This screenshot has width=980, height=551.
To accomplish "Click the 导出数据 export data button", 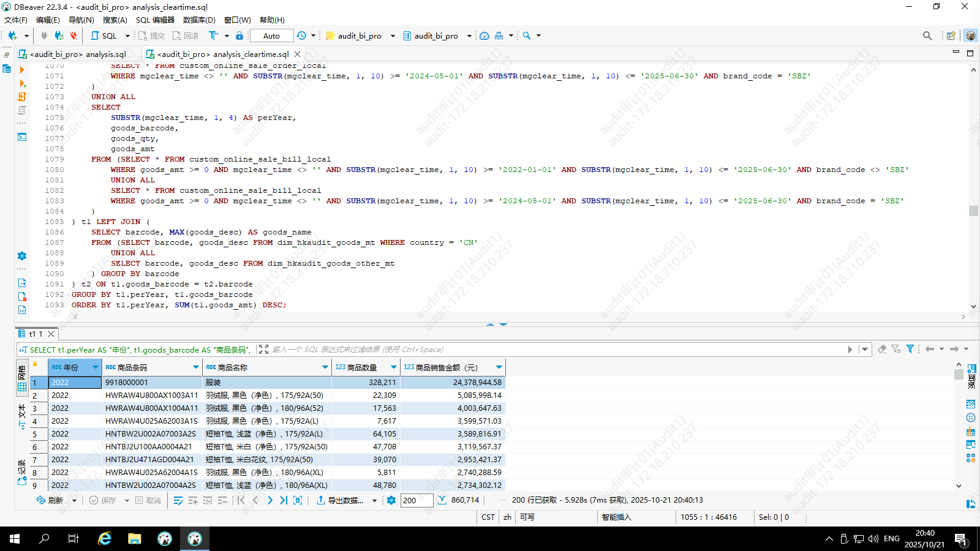I will click(x=341, y=500).
